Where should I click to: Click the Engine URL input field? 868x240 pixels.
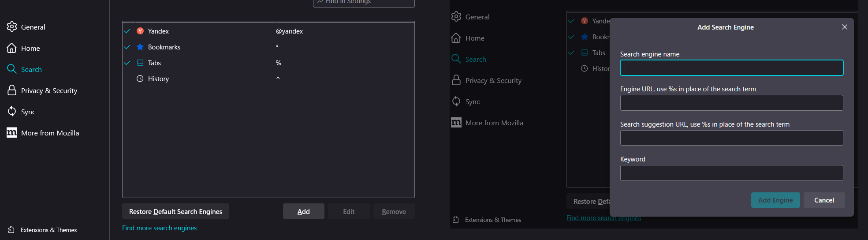point(731,103)
